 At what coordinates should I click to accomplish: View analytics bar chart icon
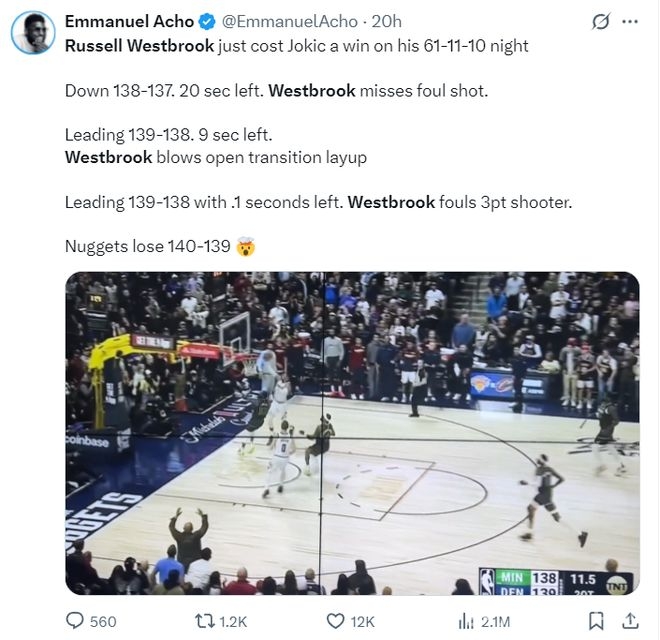tap(466, 621)
